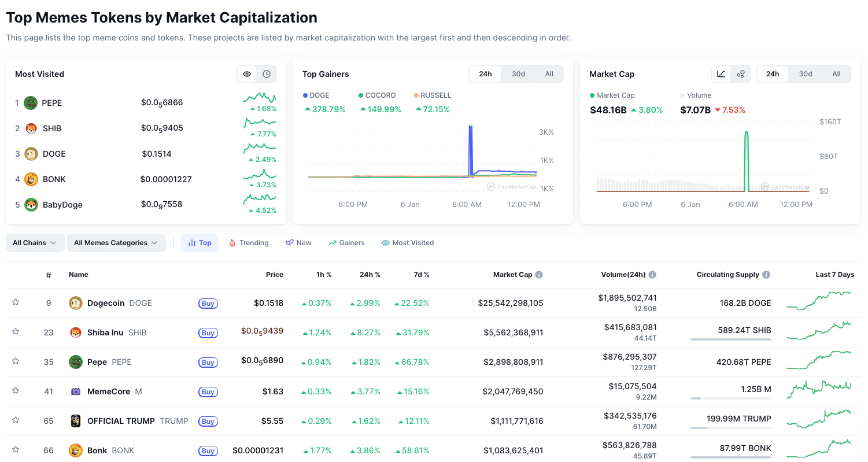Switch Top Gainers to 30d view
This screenshot has width=868, height=462.
pyautogui.click(x=518, y=74)
